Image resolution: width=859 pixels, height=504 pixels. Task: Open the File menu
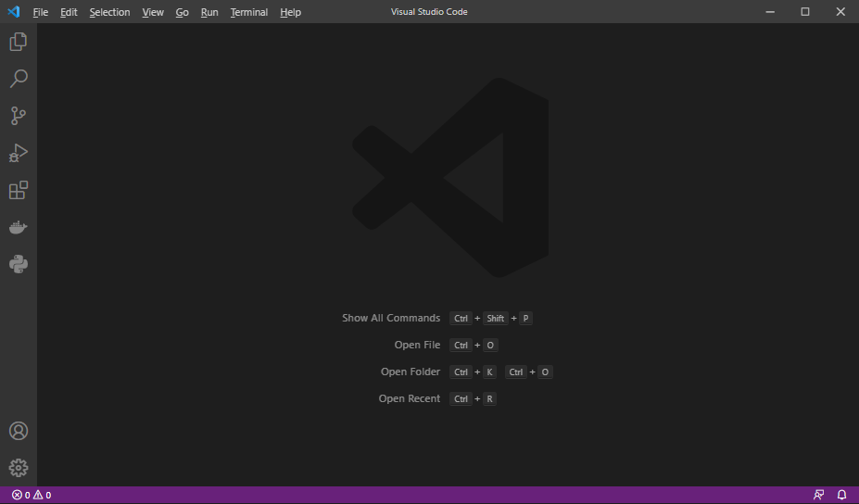(x=41, y=12)
